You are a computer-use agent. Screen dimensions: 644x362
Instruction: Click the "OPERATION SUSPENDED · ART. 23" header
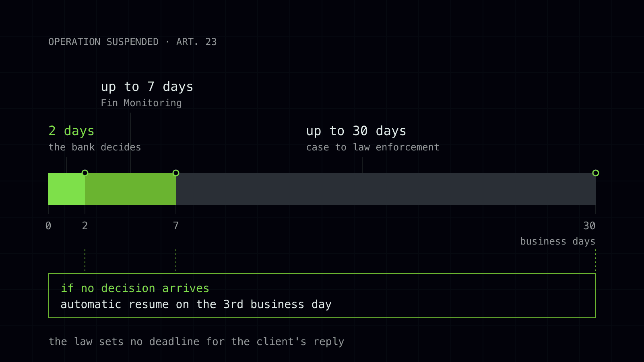click(132, 42)
